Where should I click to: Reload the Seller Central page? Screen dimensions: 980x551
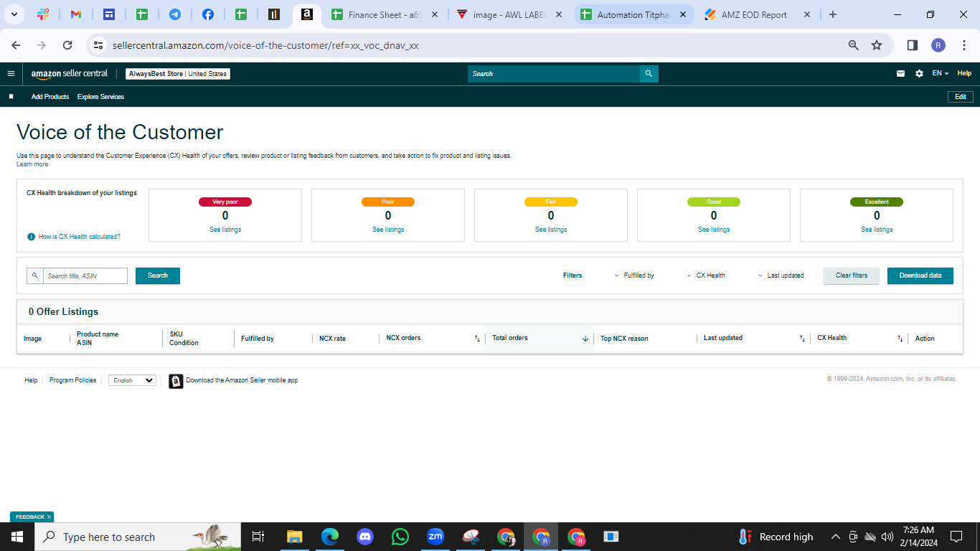pos(67,45)
